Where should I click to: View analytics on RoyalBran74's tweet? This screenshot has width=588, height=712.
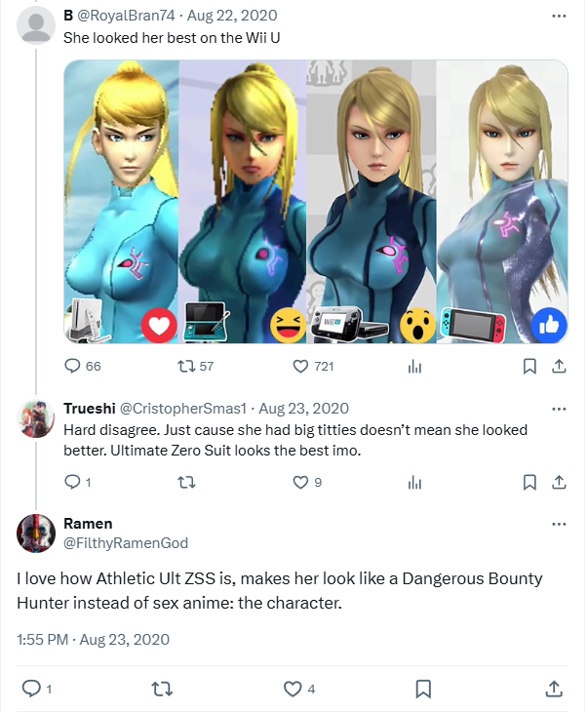pyautogui.click(x=414, y=366)
